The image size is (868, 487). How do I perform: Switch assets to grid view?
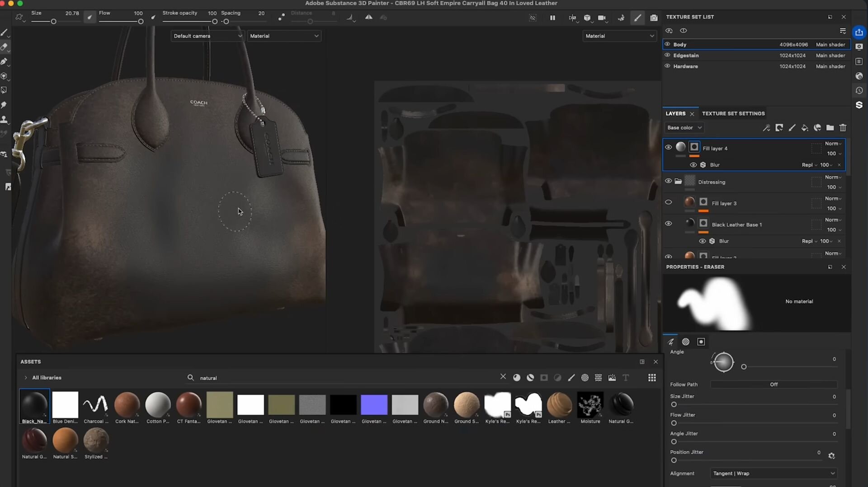coord(652,378)
